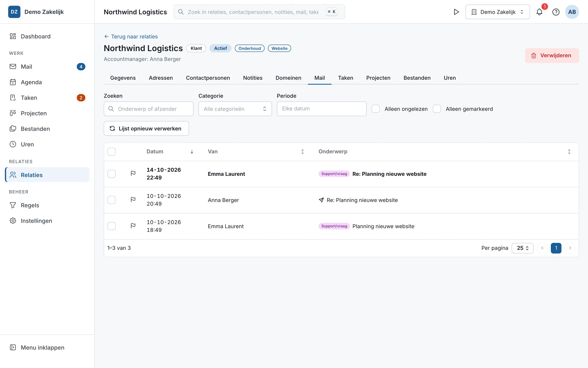Focus the Onderwerp of afzender search field
This screenshot has width=588, height=368.
pos(148,109)
